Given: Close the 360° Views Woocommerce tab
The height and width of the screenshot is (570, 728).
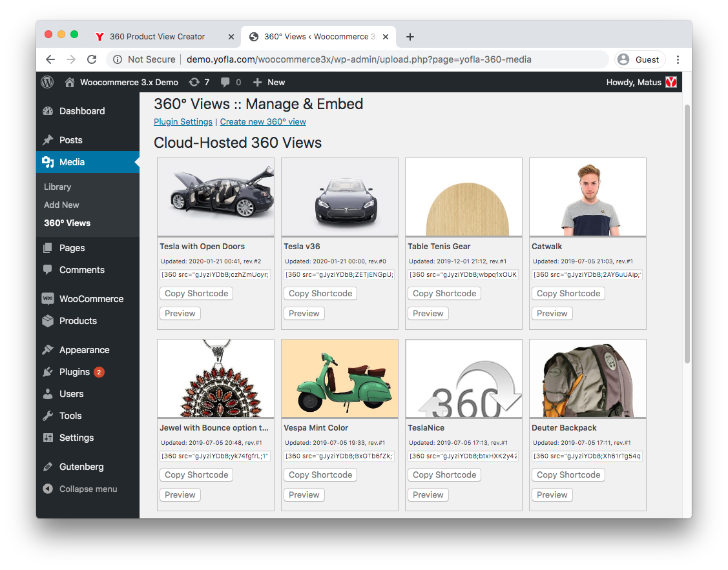Looking at the screenshot, I should 386,37.
